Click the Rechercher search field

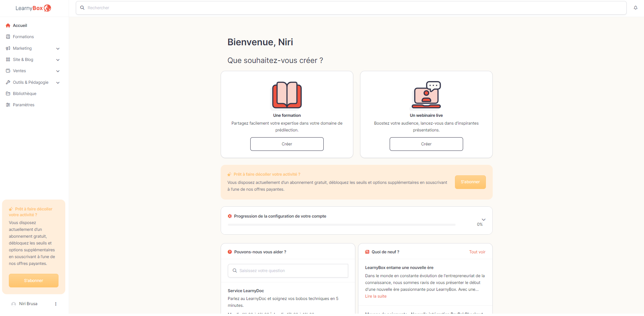pos(351,8)
